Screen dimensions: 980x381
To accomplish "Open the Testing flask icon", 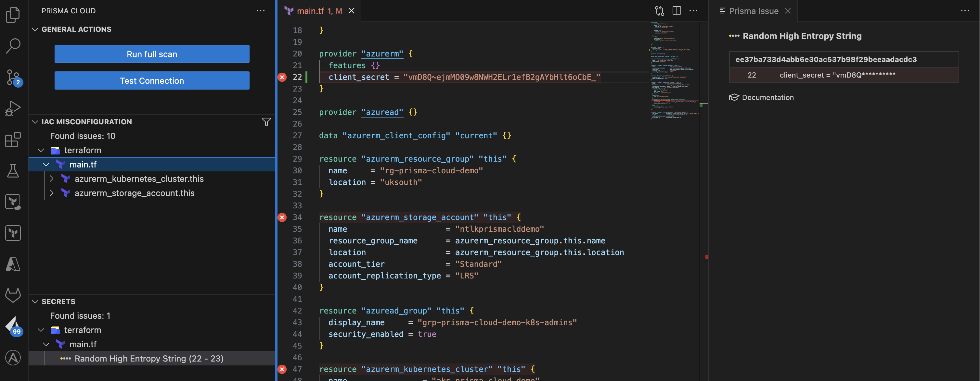I will [x=13, y=171].
